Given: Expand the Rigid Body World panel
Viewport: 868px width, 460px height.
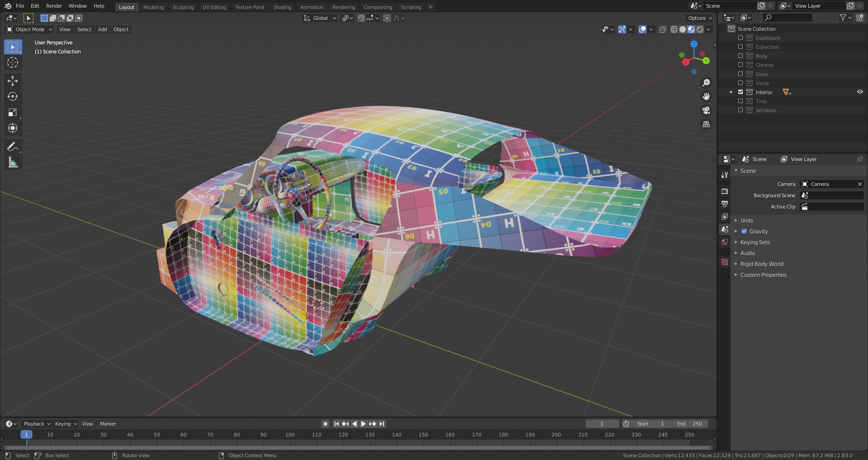Looking at the screenshot, I should (762, 264).
